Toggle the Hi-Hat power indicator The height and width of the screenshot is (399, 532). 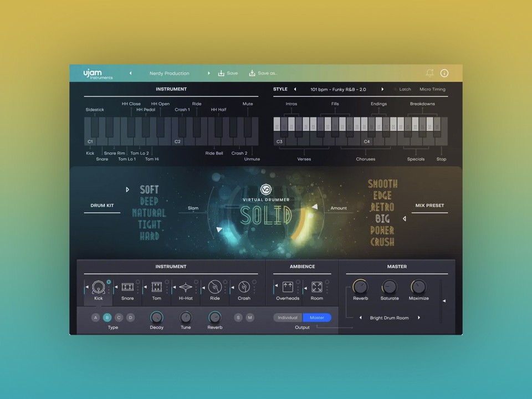196,282
